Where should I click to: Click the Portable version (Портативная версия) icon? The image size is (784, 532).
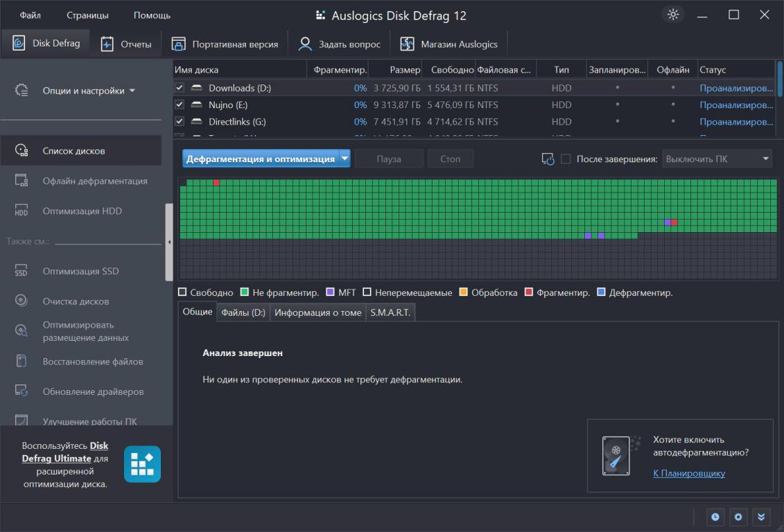pos(179,44)
